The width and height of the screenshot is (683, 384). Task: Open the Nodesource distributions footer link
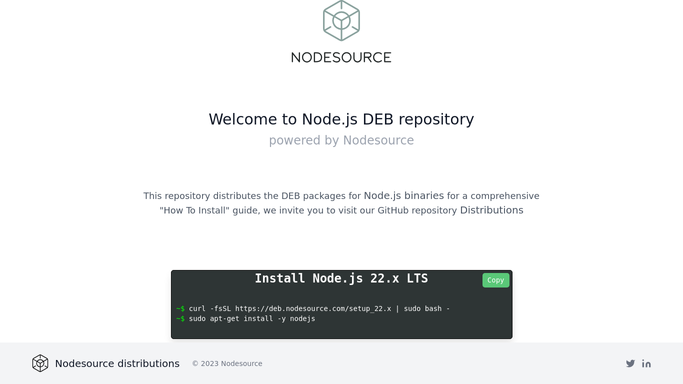(117, 364)
